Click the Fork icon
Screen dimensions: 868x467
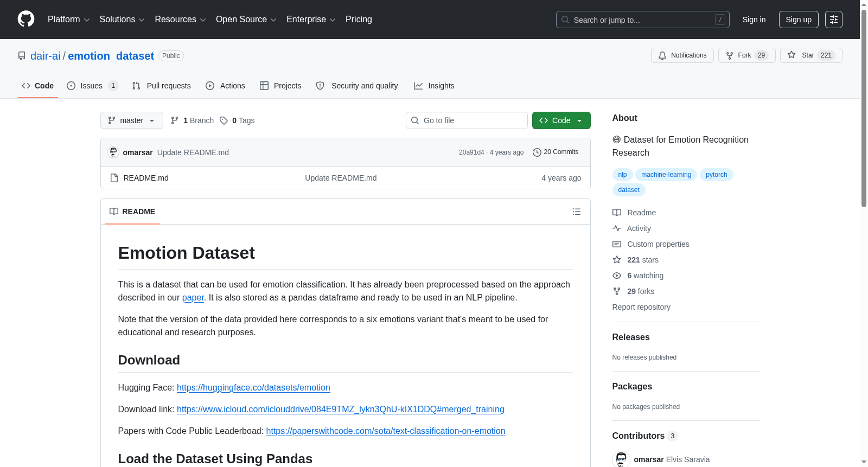[730, 55]
